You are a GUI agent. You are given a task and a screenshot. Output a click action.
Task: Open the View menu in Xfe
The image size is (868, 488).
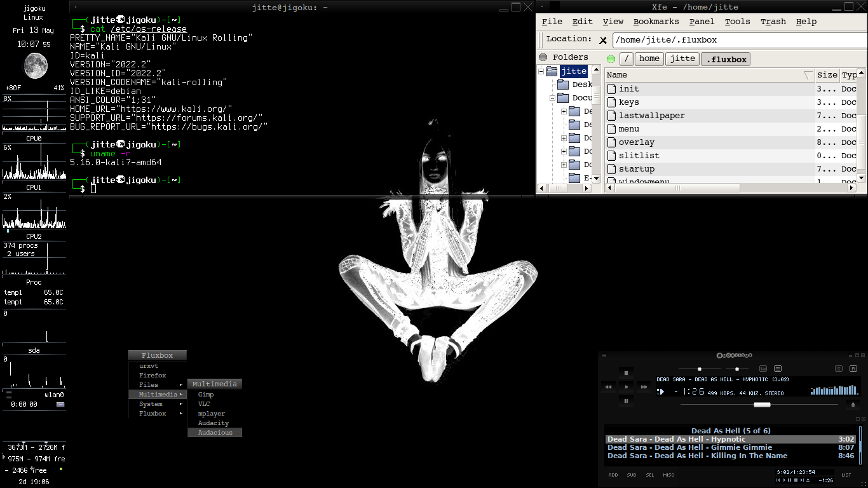click(613, 22)
